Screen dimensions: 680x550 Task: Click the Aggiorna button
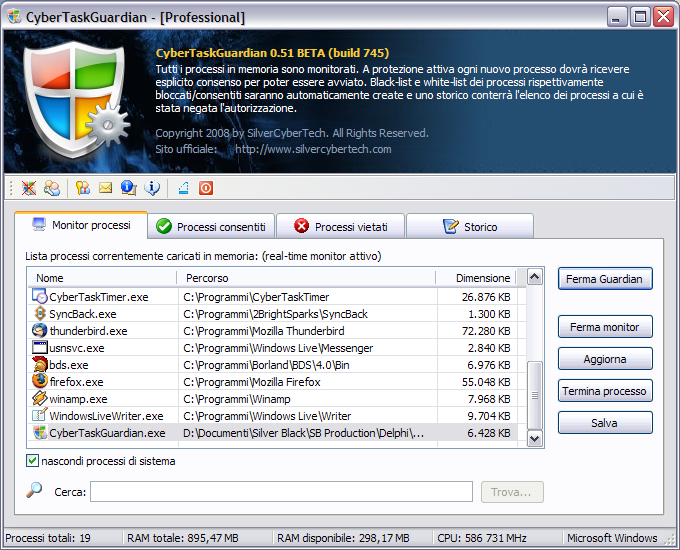click(x=605, y=359)
